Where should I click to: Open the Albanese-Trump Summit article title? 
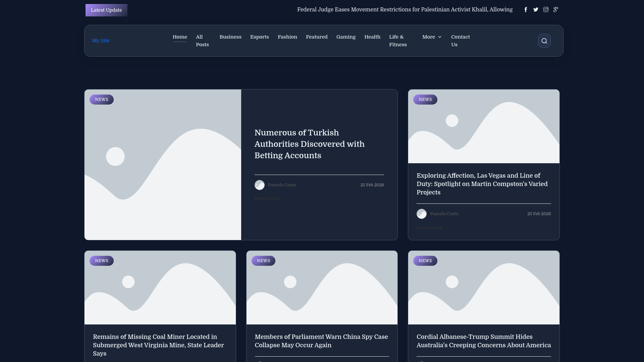(x=484, y=341)
